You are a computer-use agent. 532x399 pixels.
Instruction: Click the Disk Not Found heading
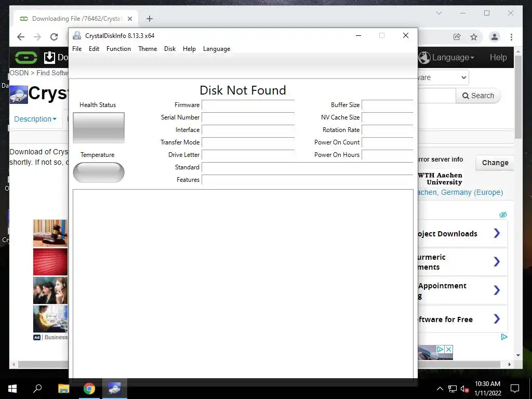point(243,90)
